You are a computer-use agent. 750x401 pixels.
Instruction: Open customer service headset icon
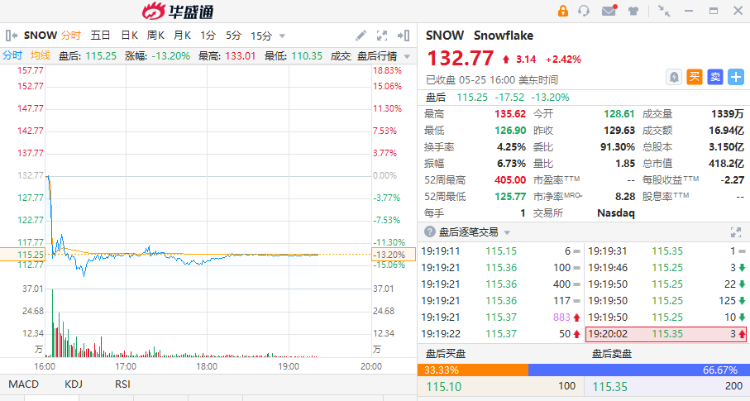584,11
